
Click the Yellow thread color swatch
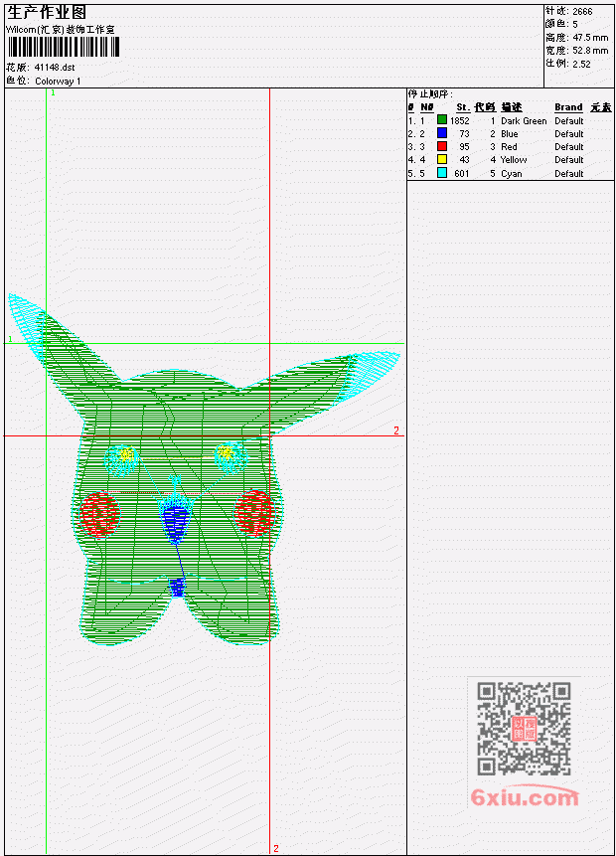442,159
